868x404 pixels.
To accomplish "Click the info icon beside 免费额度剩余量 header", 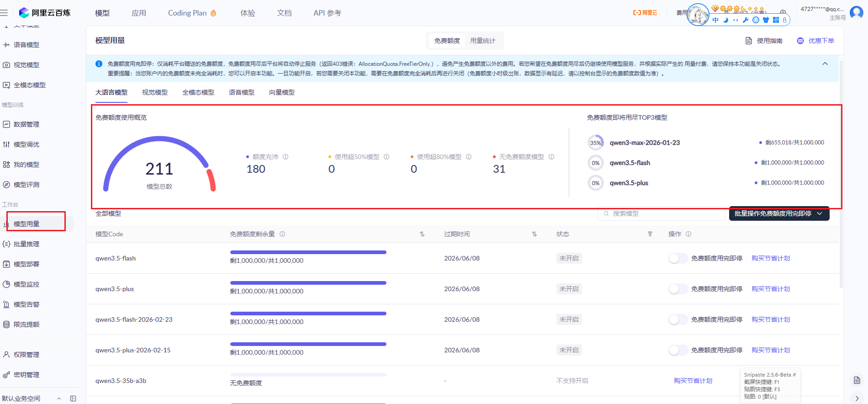I will 282,234.
